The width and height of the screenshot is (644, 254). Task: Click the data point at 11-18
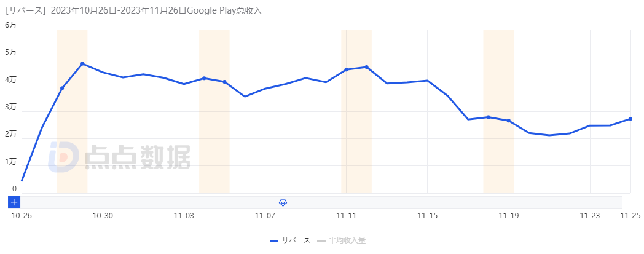click(488, 117)
